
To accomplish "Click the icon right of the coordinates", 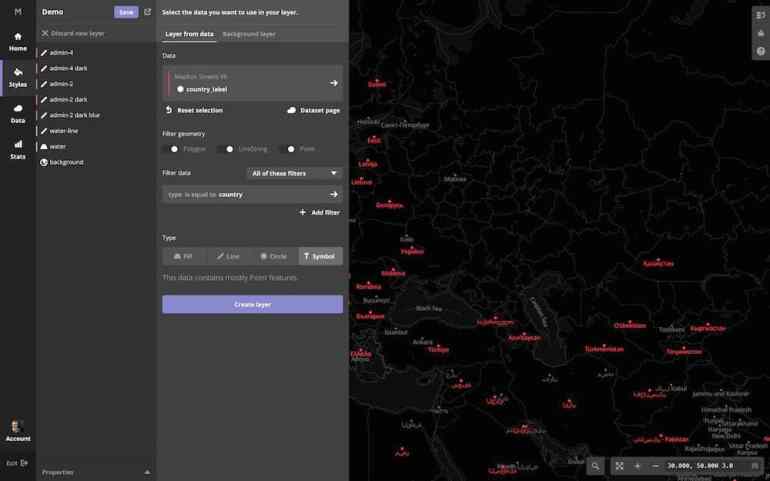I will pos(755,466).
